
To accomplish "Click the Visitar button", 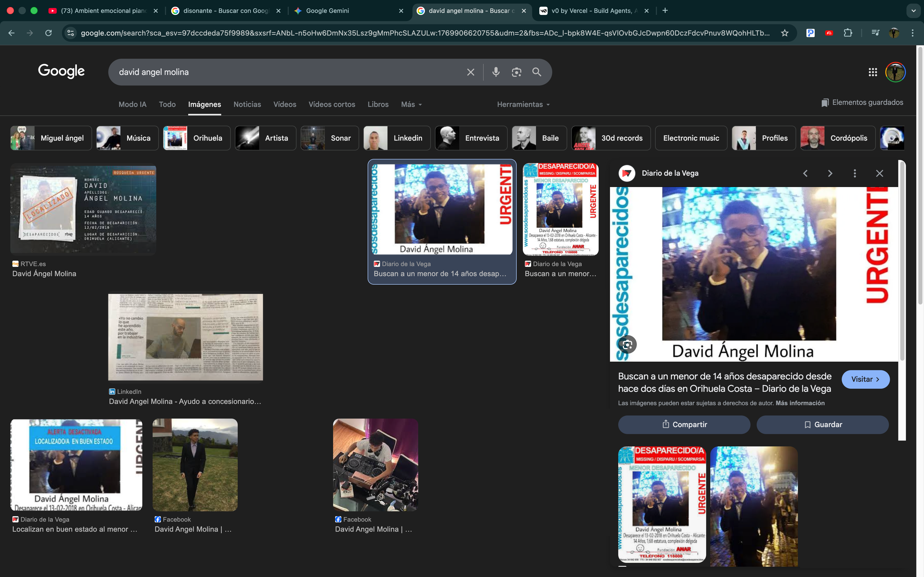I will click(865, 379).
